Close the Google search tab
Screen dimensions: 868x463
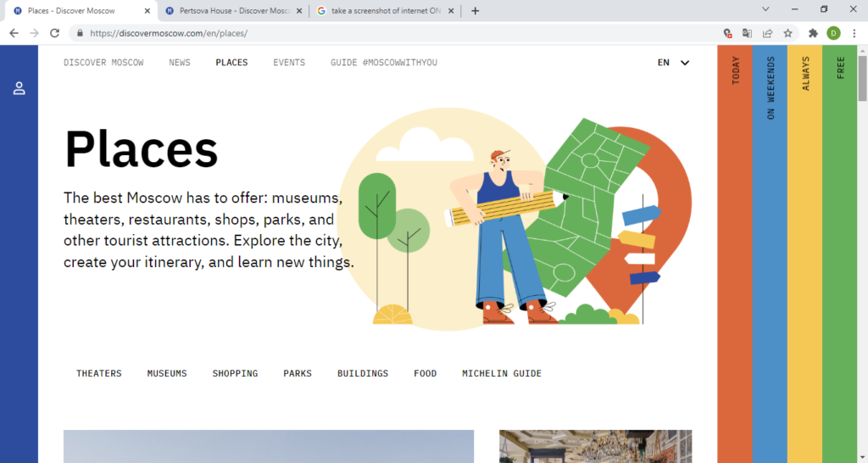click(451, 10)
